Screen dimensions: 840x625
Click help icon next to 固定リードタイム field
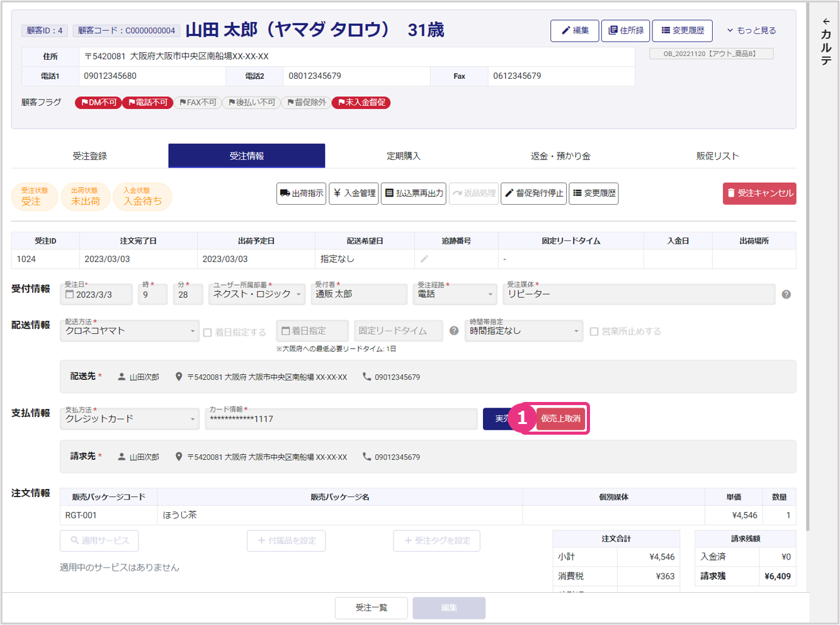pos(453,331)
